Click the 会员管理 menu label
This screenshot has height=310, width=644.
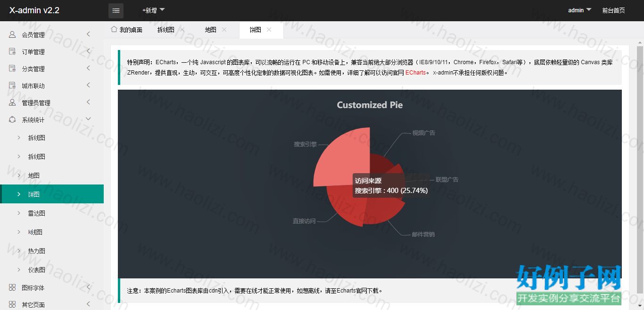tap(33, 35)
